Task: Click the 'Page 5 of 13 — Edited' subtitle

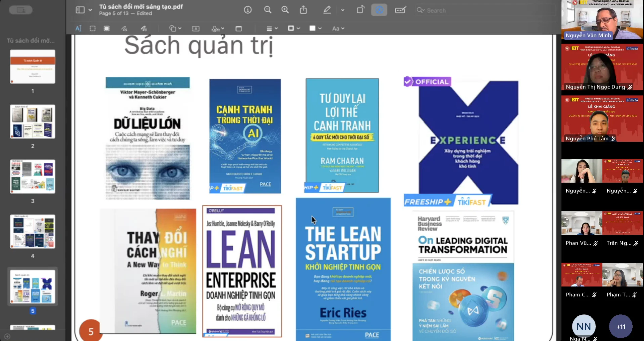Action: point(126,13)
